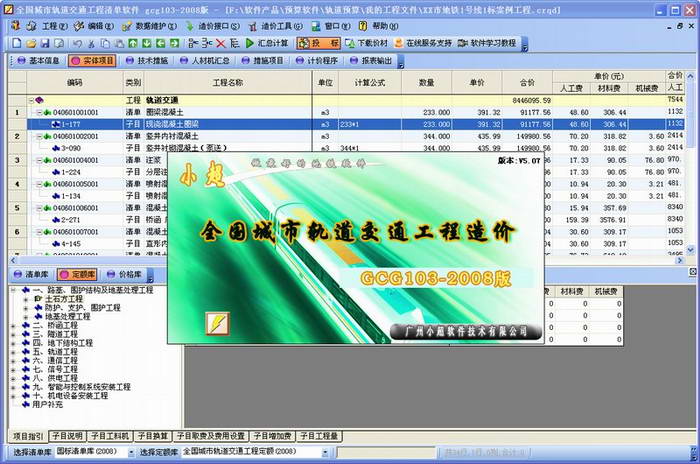700x464 pixels.
Task: Click the 投标 toolbar button
Action: point(318,43)
